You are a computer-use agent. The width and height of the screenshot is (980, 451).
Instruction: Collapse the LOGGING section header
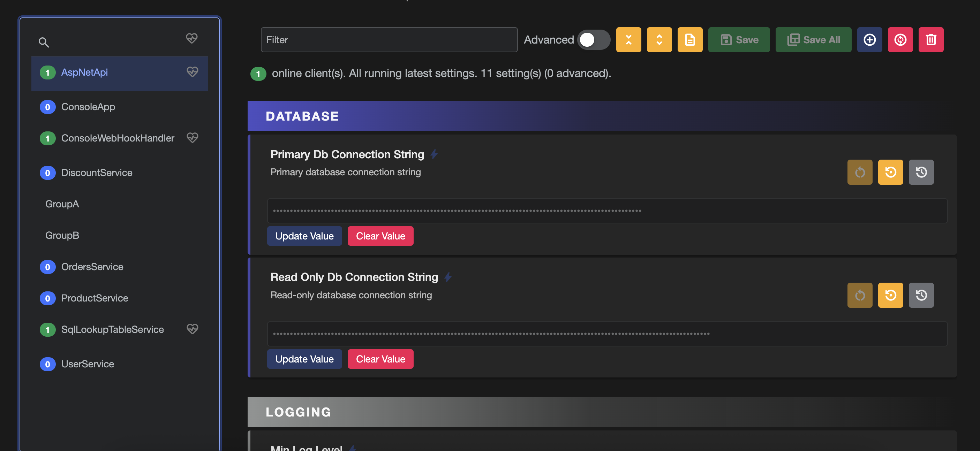[602, 412]
